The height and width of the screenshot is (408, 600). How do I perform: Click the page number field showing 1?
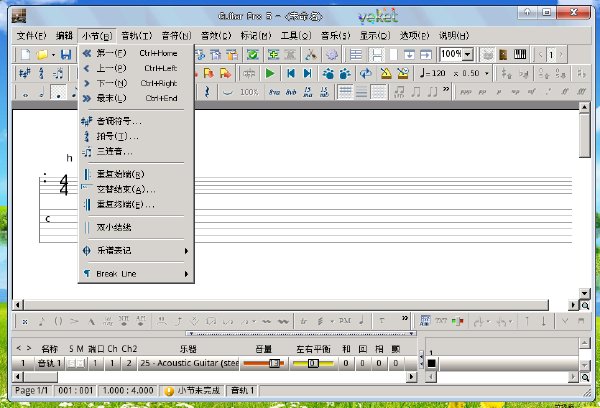(x=551, y=55)
